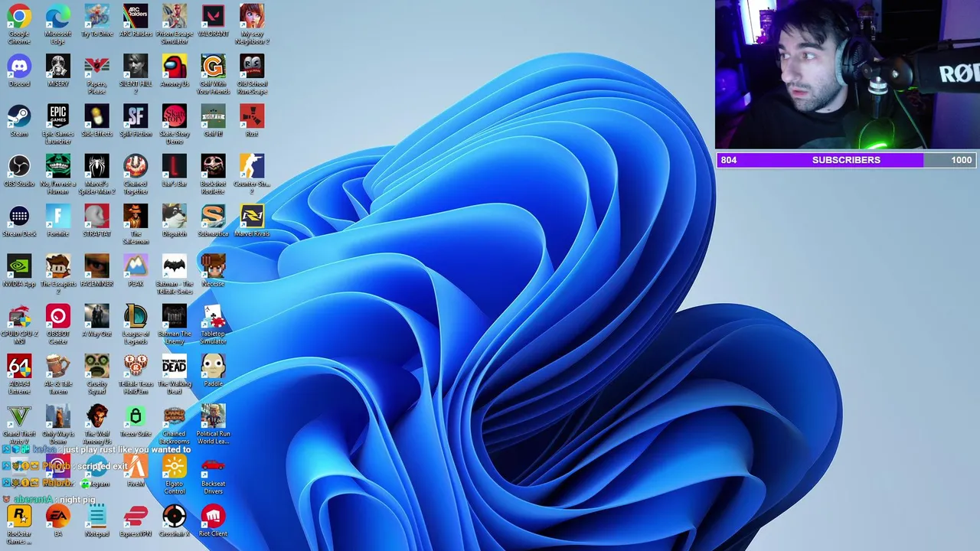
Task: Click the Rust game shortcut
Action: tap(252, 116)
